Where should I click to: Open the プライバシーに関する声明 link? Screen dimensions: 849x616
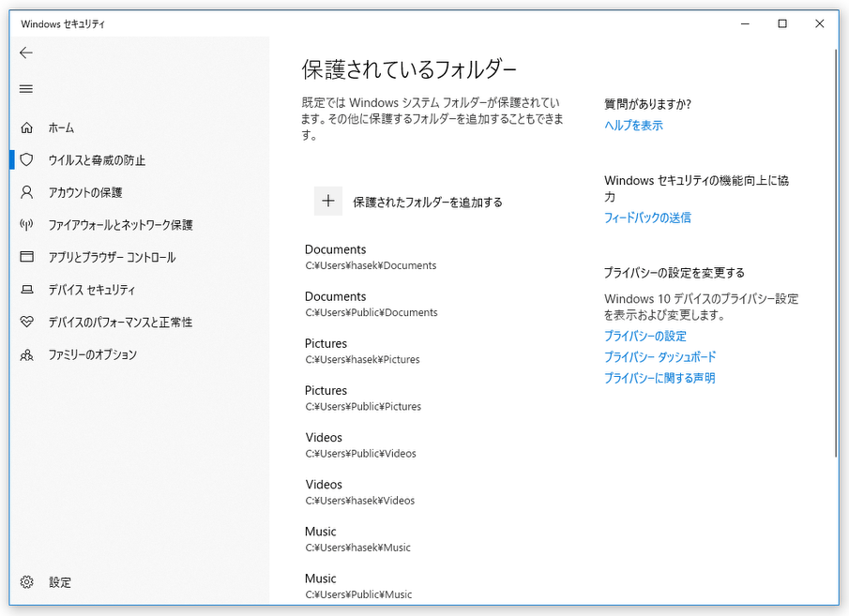[659, 379]
